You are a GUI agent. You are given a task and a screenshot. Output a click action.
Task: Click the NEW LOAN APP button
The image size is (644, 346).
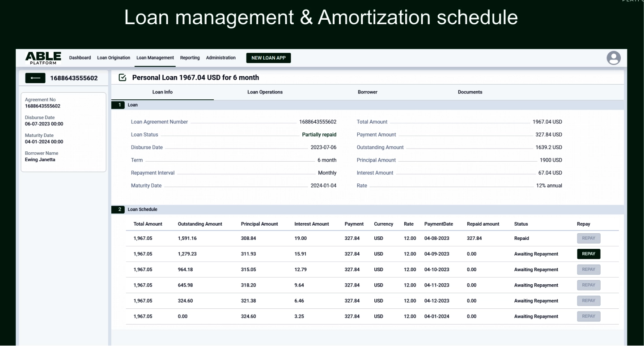click(268, 58)
